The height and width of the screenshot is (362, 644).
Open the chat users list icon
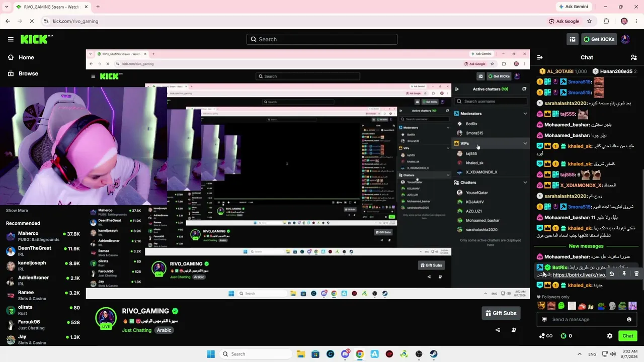[x=634, y=57]
